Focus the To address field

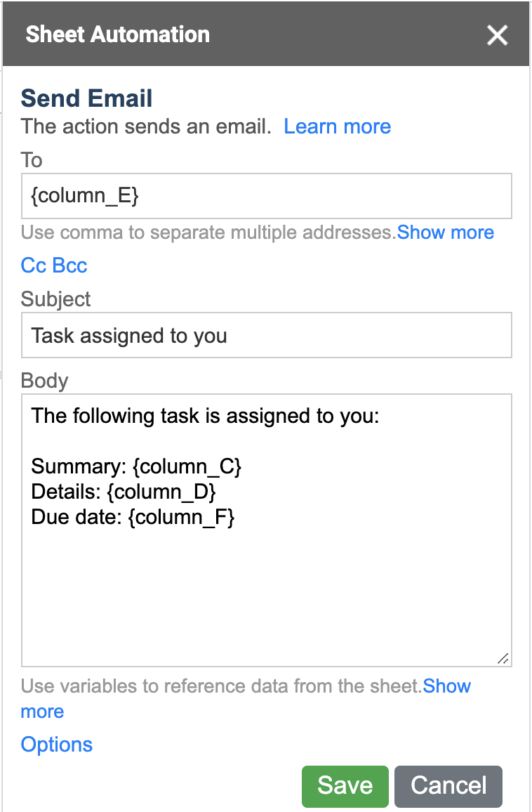click(x=266, y=197)
